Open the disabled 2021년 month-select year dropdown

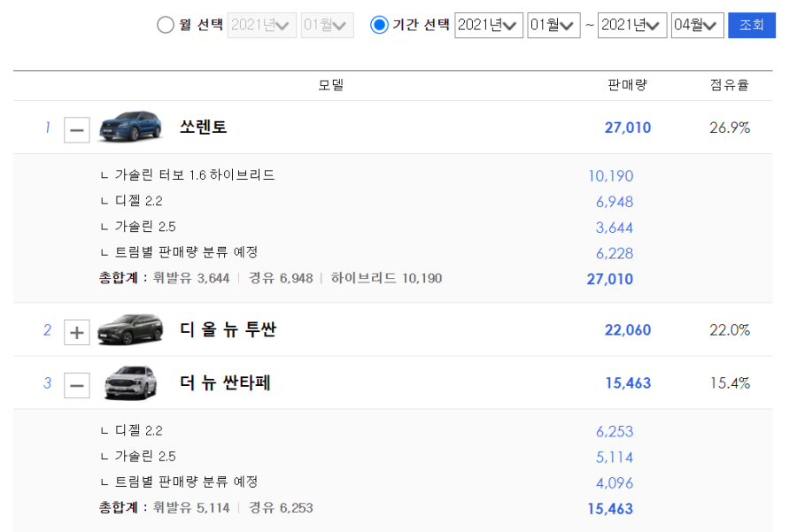[x=262, y=25]
